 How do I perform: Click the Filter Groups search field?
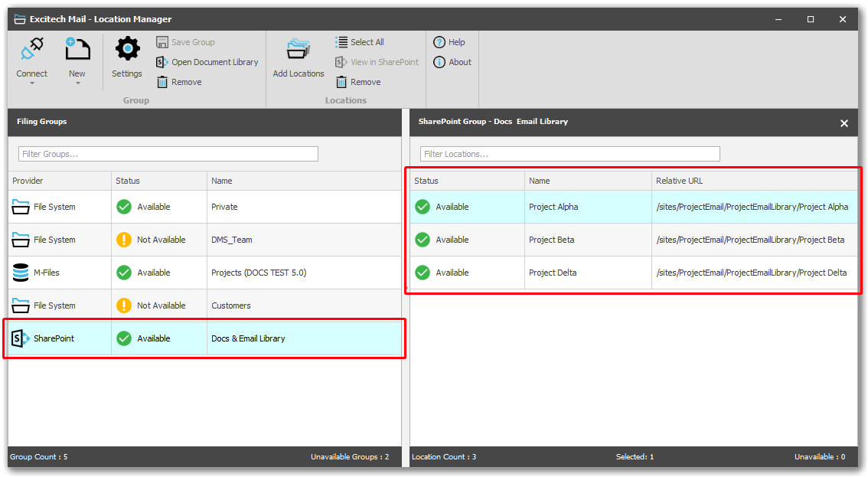pos(168,154)
